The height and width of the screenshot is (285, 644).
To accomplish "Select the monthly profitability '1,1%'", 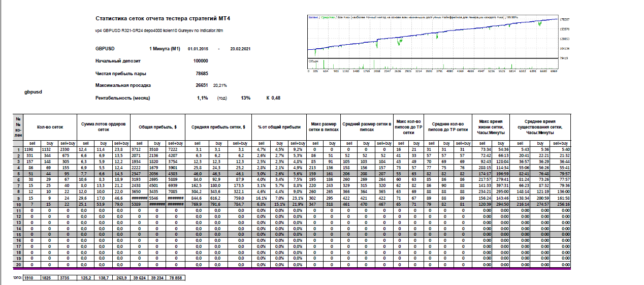I will [203, 98].
